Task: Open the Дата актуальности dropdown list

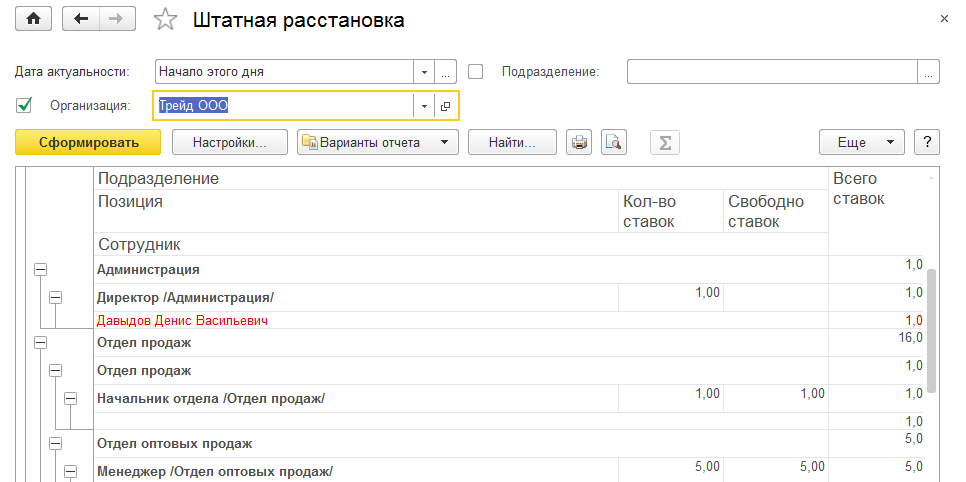Action: [424, 72]
